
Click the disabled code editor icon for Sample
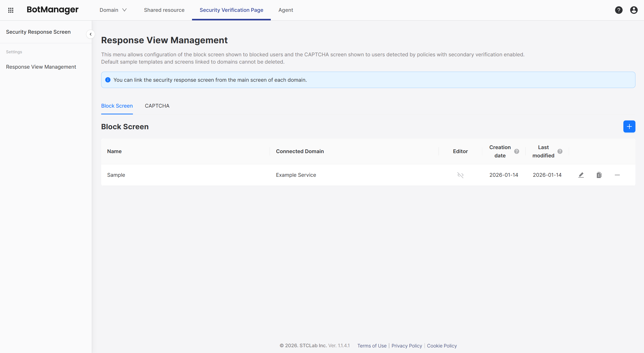[460, 175]
